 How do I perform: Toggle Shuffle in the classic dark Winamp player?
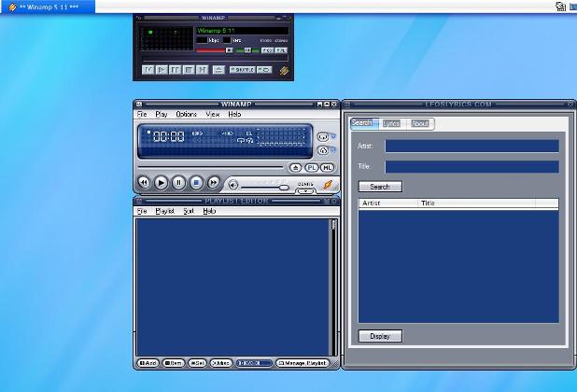click(x=242, y=69)
